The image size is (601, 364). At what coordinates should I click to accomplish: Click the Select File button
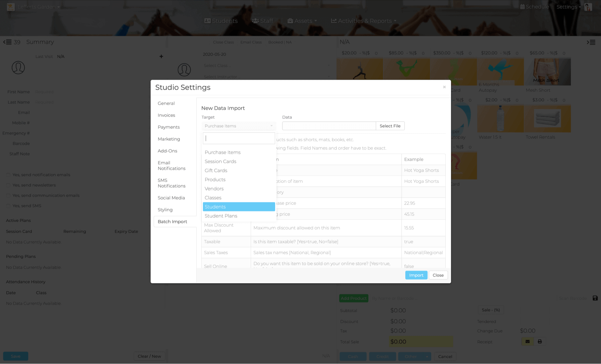(390, 126)
